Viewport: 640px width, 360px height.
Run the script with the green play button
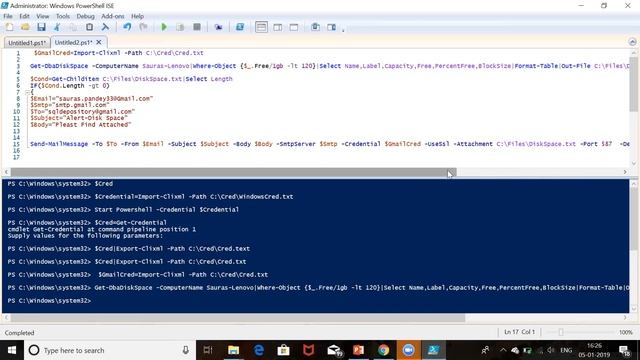click(164, 27)
